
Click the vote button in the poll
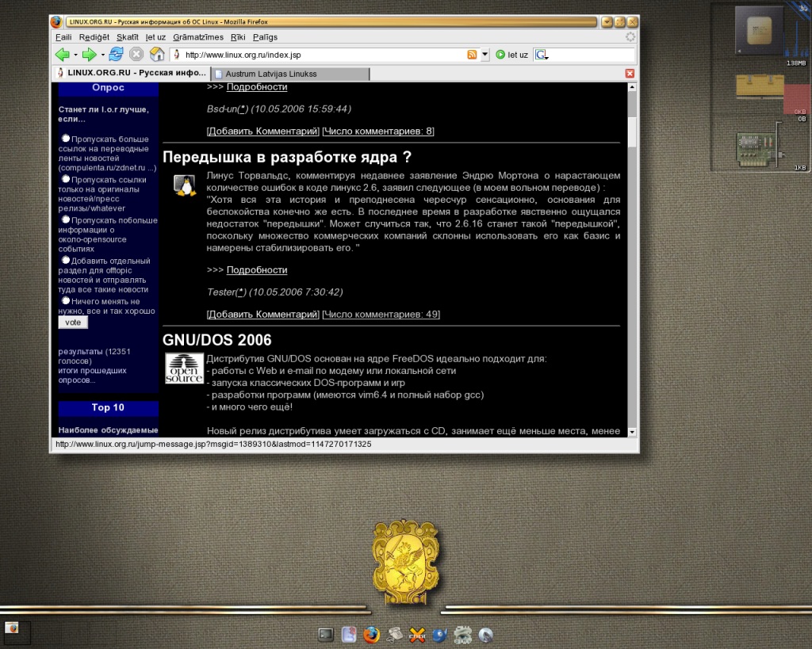point(73,323)
